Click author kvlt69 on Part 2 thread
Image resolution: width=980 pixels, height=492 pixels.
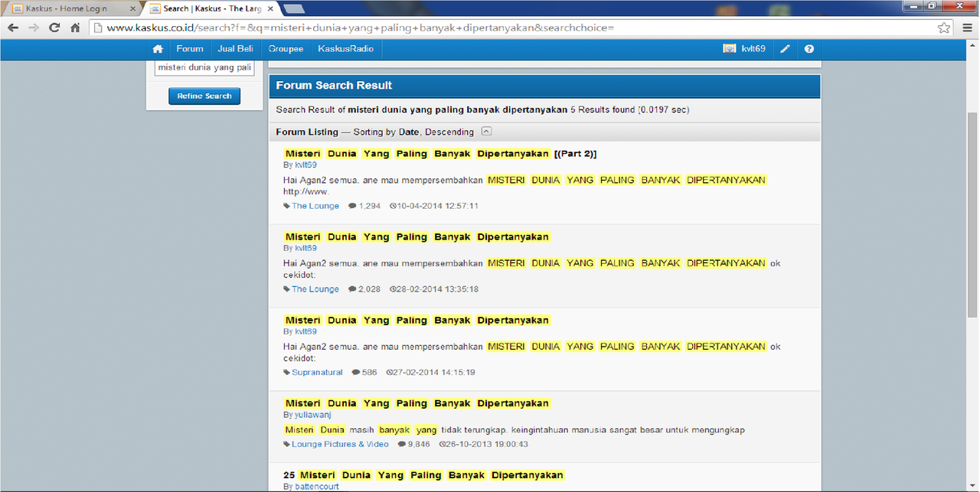coord(305,165)
